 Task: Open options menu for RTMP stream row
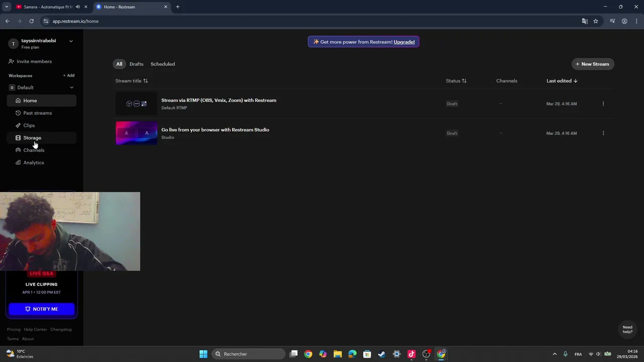pos(603,104)
